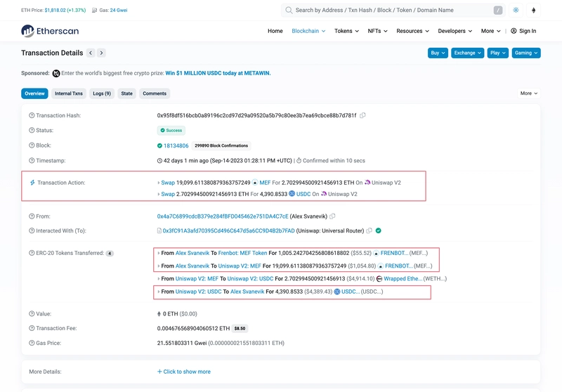
Task: Focus the address/txn hash search field
Action: point(393,10)
